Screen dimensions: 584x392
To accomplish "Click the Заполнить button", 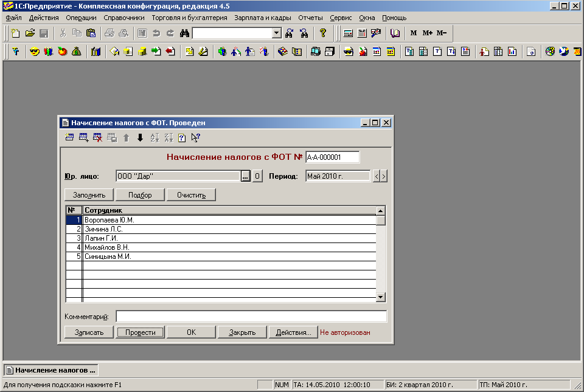I will coord(89,195).
